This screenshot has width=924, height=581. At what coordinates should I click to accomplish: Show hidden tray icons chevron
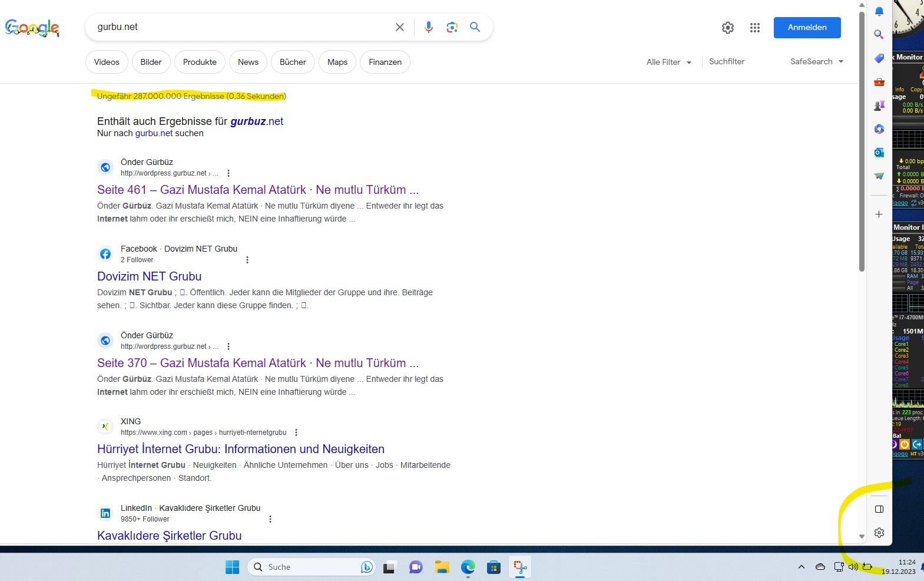tap(801, 567)
